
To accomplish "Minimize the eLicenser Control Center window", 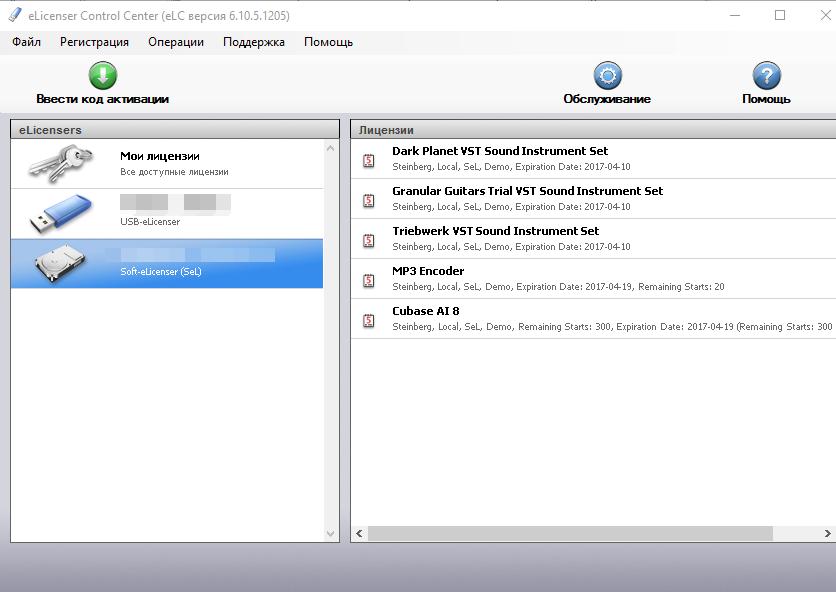I will [x=735, y=15].
